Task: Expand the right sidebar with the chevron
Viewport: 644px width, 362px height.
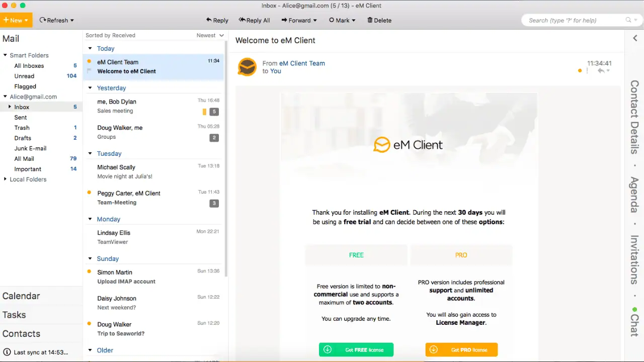Action: coord(635,38)
